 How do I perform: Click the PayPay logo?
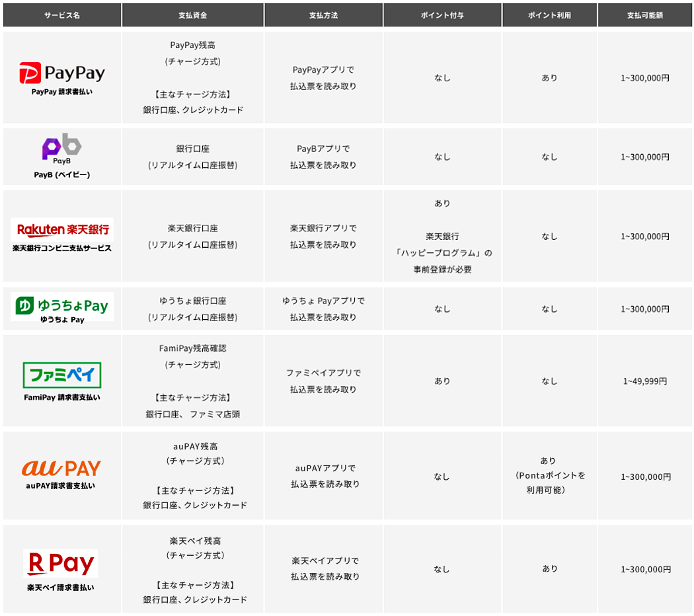62,73
